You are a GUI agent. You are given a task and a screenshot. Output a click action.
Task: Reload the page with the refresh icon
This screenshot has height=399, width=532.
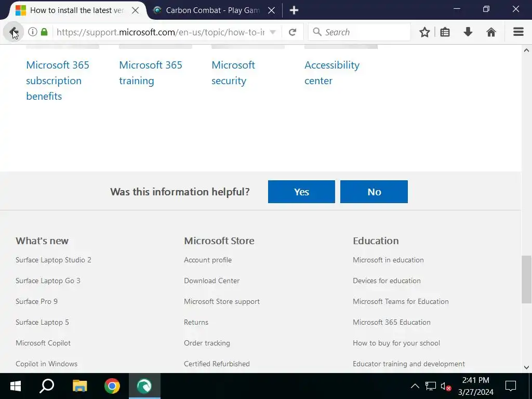coord(292,32)
